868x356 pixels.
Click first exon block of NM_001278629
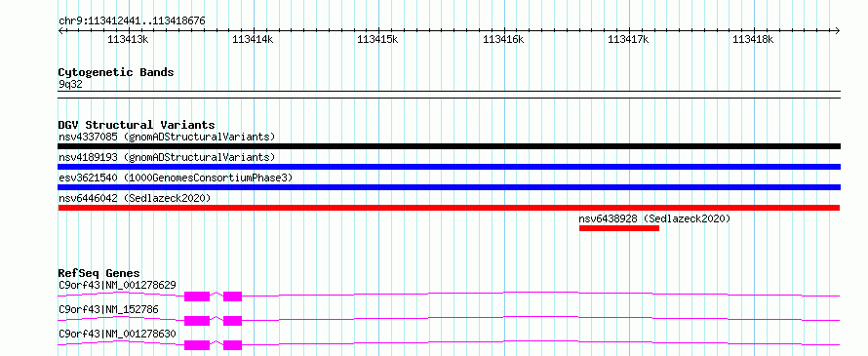(x=197, y=297)
